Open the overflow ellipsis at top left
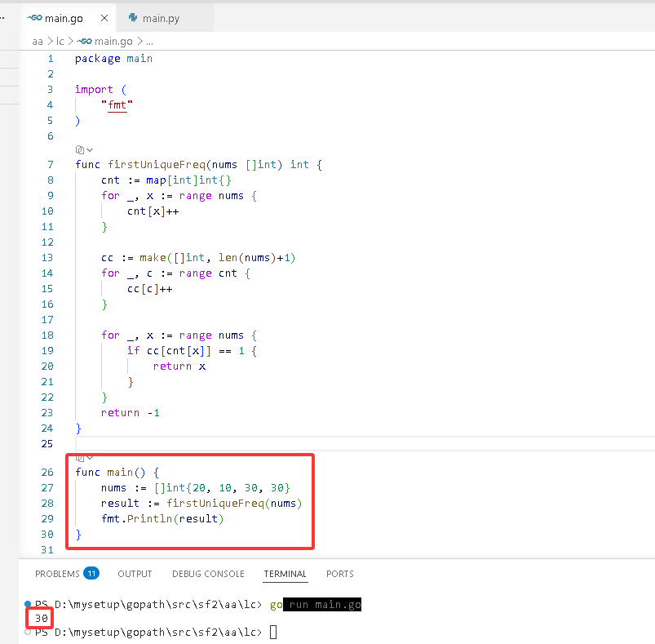655x644 pixels. [2, 18]
